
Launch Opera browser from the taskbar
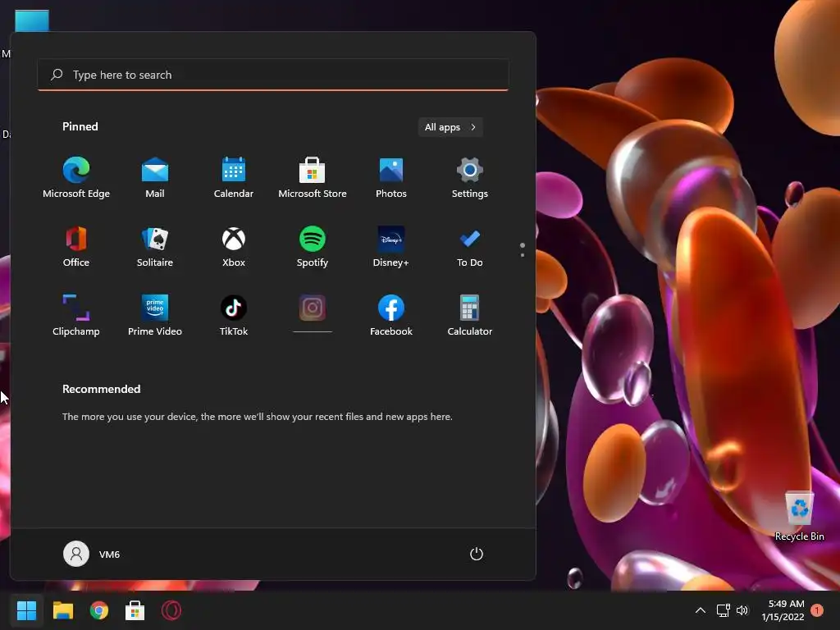pyautogui.click(x=171, y=610)
